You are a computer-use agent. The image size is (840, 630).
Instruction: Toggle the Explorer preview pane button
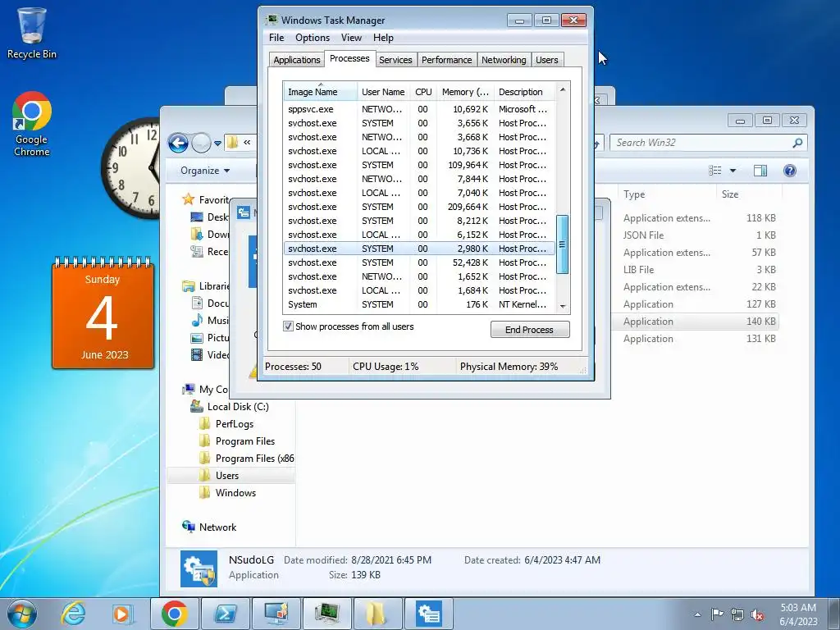(760, 171)
